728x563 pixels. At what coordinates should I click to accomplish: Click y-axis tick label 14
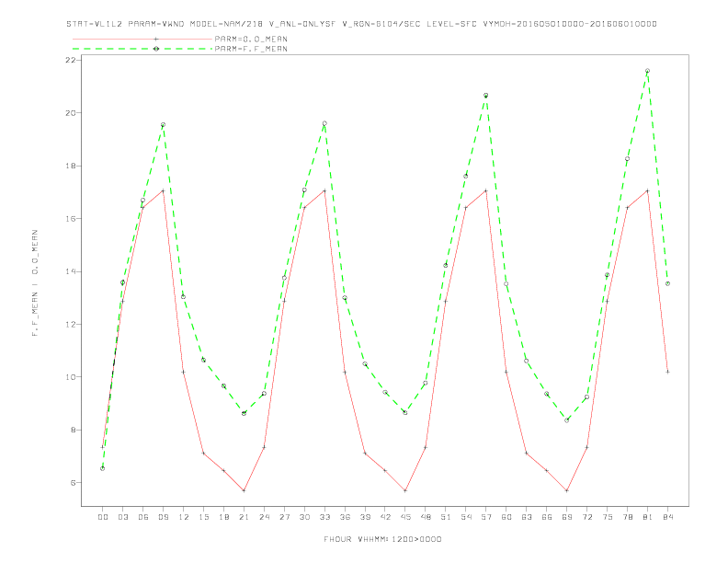click(x=71, y=271)
